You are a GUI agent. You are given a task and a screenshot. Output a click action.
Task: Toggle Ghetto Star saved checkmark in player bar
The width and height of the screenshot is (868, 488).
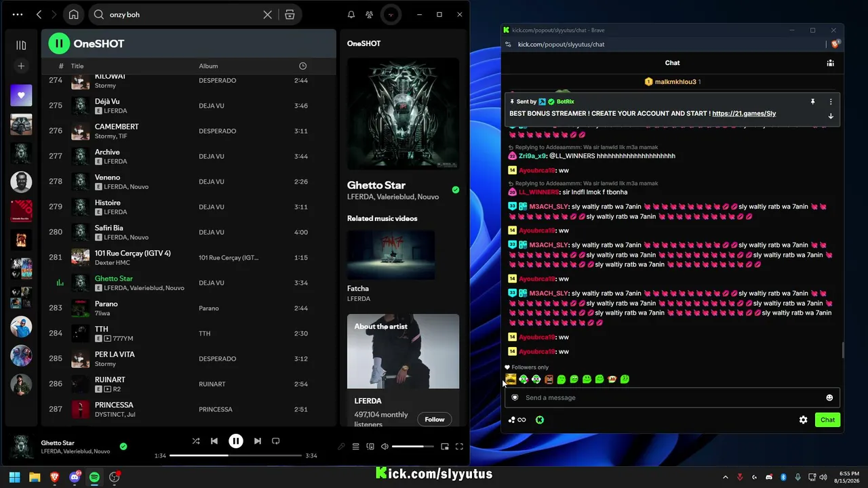tap(123, 447)
